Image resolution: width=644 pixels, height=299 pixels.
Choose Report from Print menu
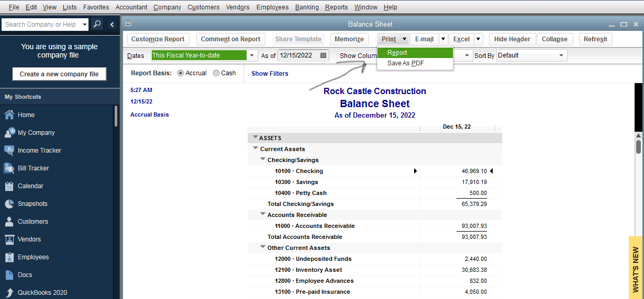[x=415, y=53]
